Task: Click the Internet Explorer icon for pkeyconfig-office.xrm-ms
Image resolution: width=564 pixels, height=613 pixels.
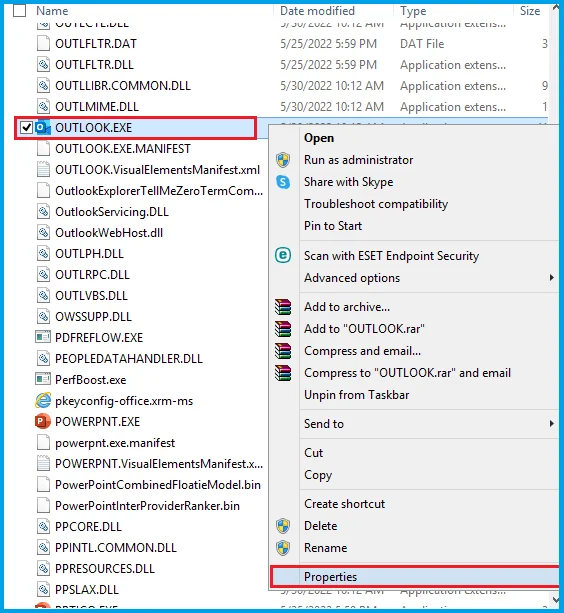Action: [x=43, y=400]
